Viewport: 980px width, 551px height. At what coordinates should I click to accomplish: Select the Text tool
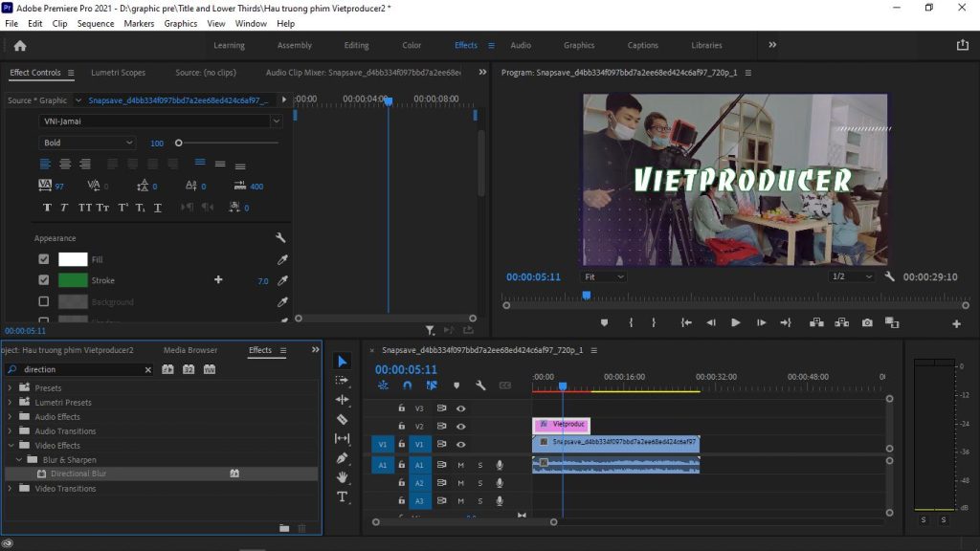point(343,496)
